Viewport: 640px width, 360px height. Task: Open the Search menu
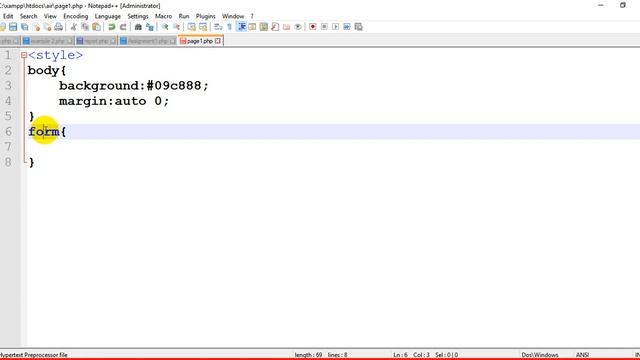[x=29, y=16]
